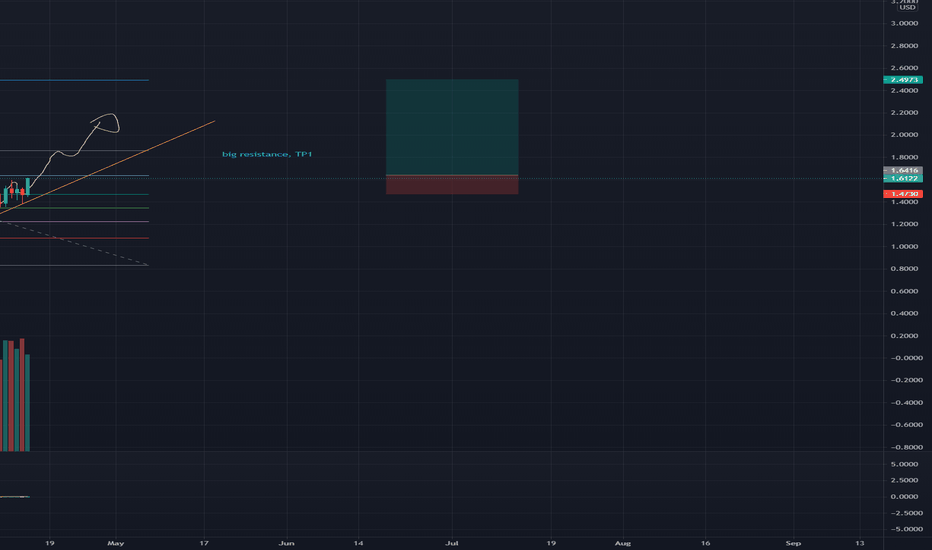Click the 19 date label between Jul and Aug
The image size is (932, 550).
551,543
